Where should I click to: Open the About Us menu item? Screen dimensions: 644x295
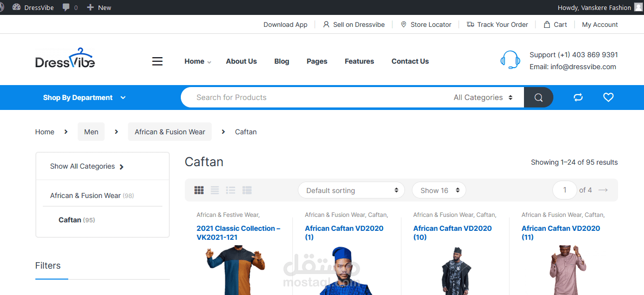click(x=241, y=61)
